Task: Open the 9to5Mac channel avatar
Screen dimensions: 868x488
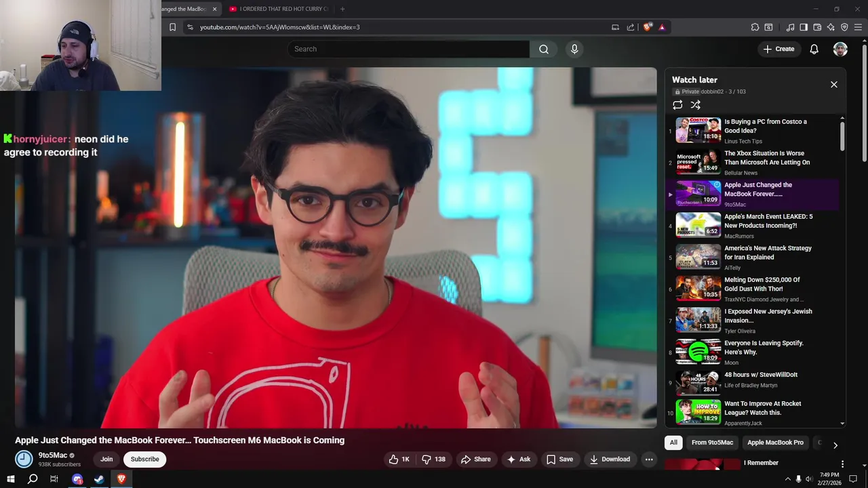Action: [24, 460]
